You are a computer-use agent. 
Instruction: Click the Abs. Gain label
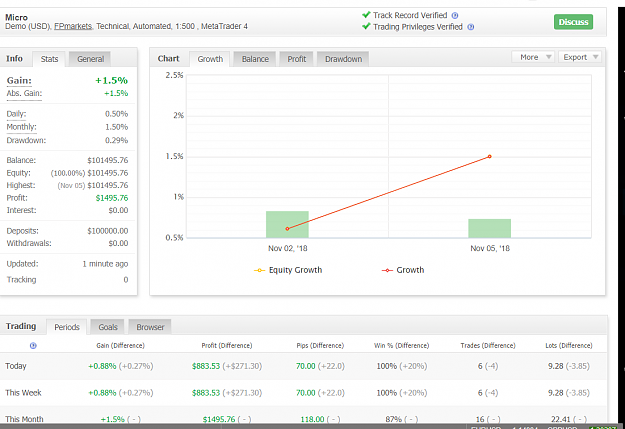24,93
